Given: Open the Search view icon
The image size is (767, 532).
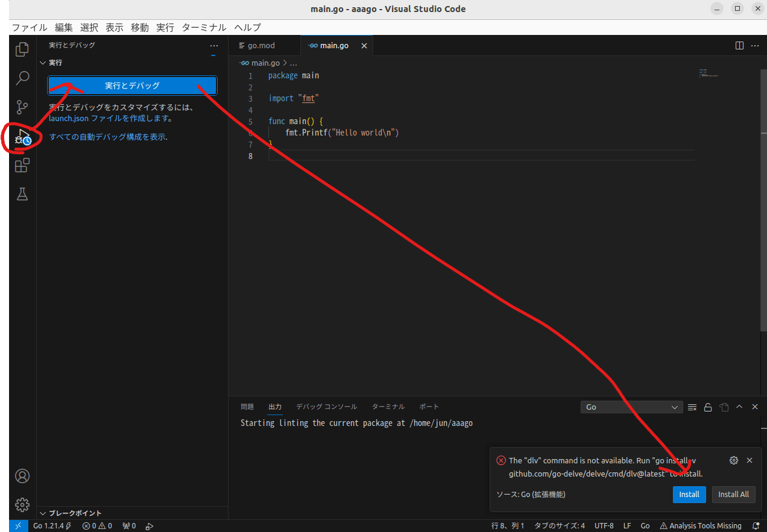Looking at the screenshot, I should (x=22, y=78).
